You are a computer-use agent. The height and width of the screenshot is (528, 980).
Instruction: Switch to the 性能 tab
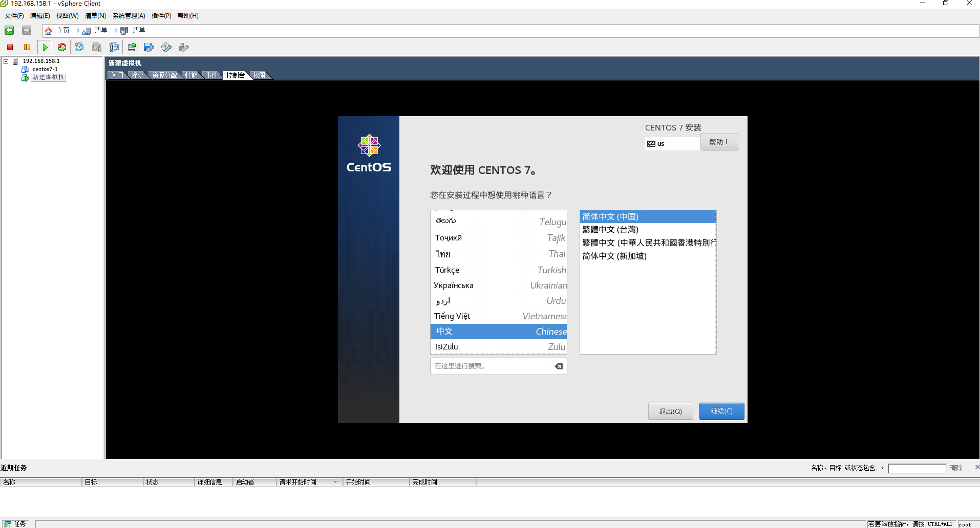(191, 75)
